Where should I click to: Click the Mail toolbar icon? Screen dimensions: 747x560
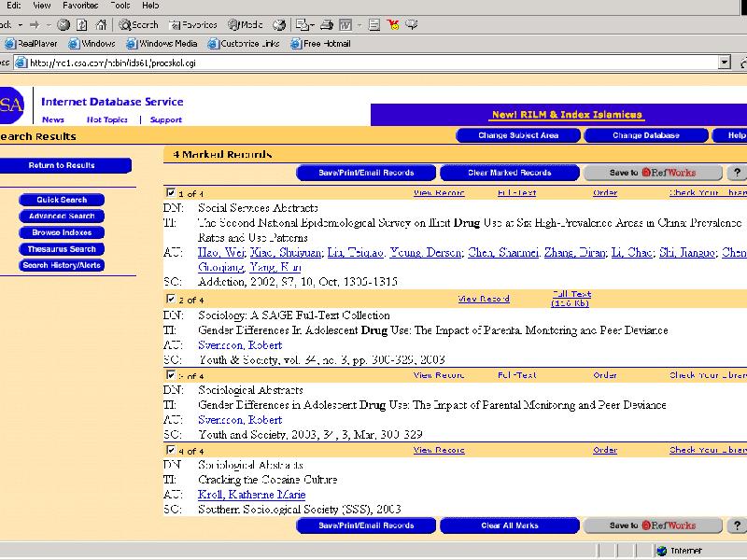302,25
